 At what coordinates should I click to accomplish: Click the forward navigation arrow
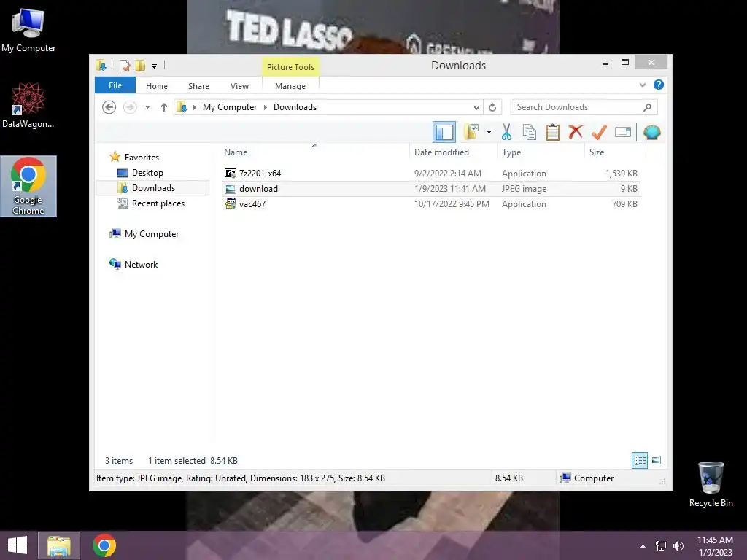tap(130, 107)
